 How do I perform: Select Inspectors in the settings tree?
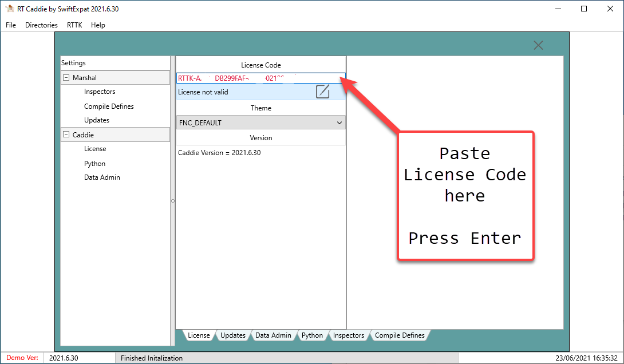(x=100, y=92)
